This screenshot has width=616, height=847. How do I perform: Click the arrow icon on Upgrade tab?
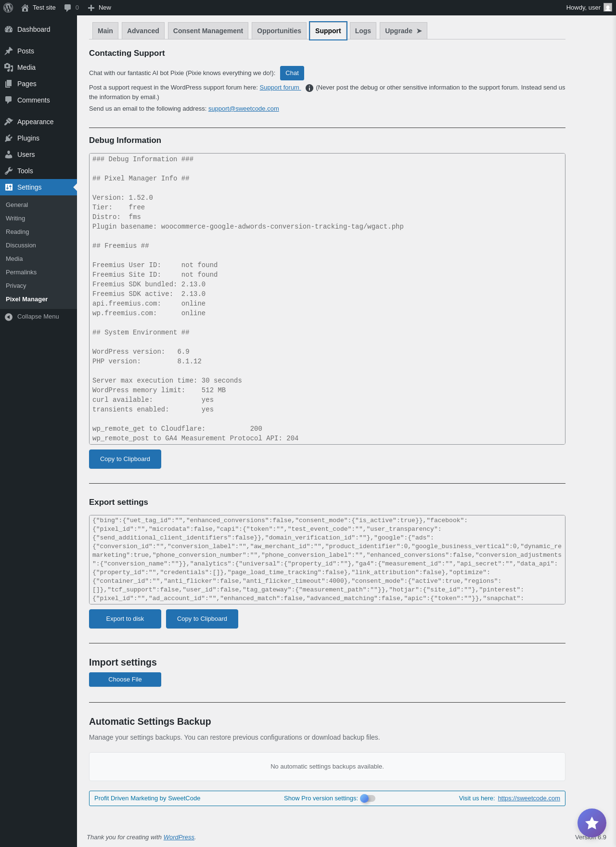click(x=419, y=31)
